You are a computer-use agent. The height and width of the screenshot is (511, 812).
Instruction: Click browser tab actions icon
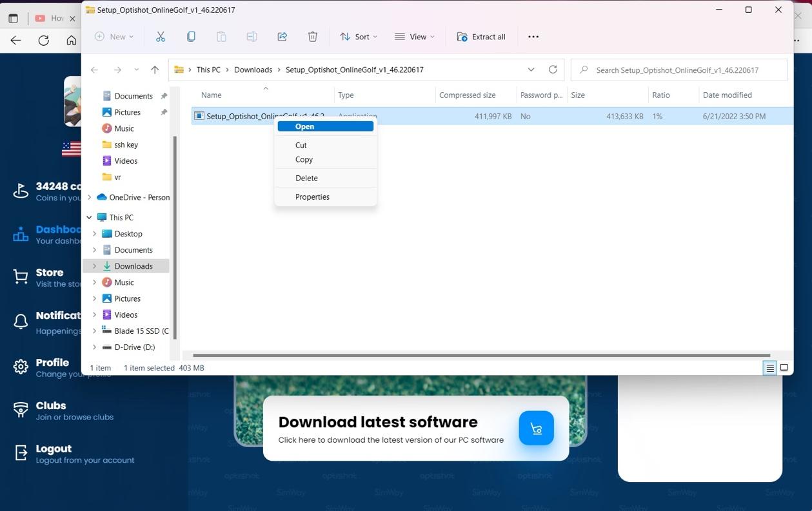coord(13,19)
